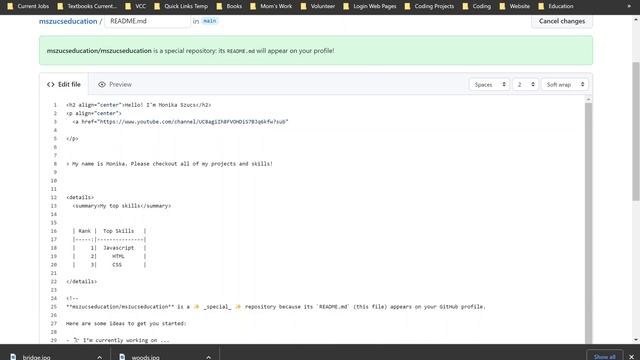Click the Javascript table row

109,248
